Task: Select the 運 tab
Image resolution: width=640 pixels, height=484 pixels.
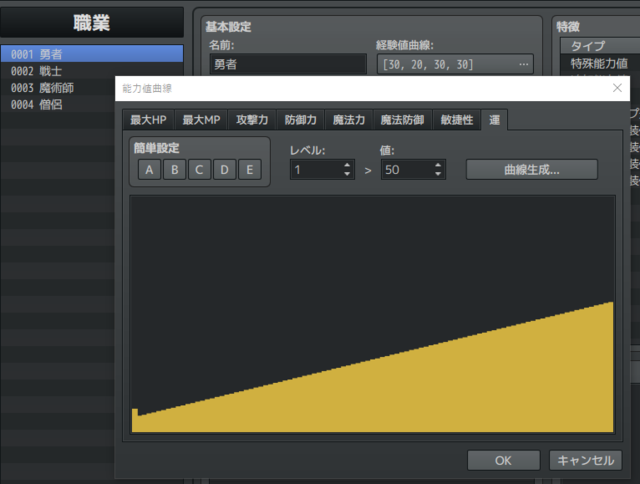Action: (494, 120)
